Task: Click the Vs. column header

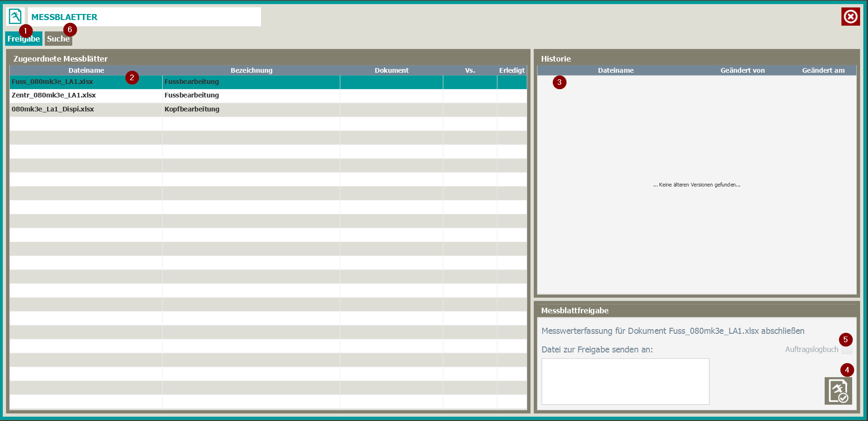Action: tap(470, 70)
